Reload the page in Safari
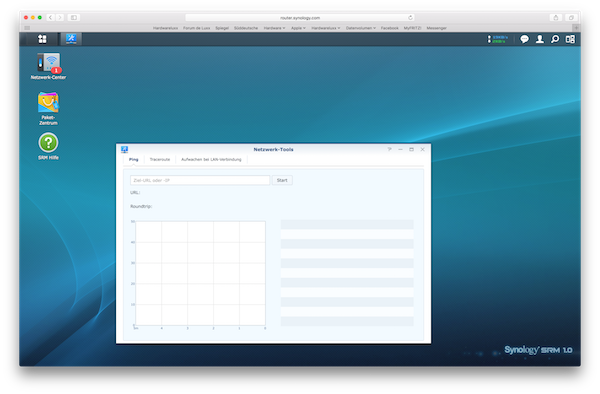The width and height of the screenshot is (600, 394). 410,18
